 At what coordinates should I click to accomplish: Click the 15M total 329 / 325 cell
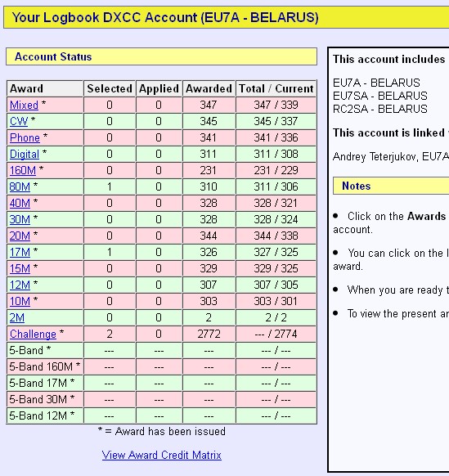(x=276, y=268)
